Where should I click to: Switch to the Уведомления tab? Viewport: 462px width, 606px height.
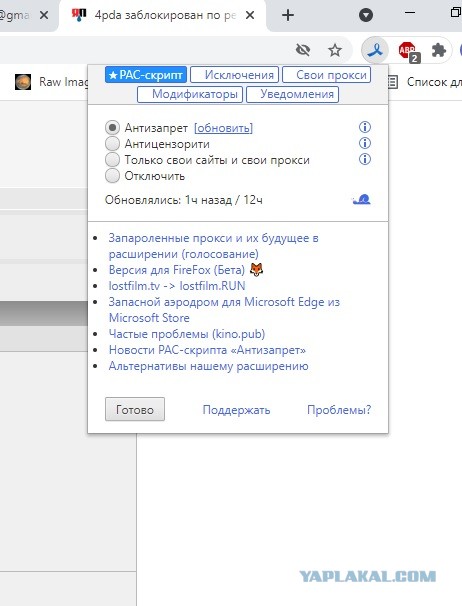pyautogui.click(x=292, y=94)
